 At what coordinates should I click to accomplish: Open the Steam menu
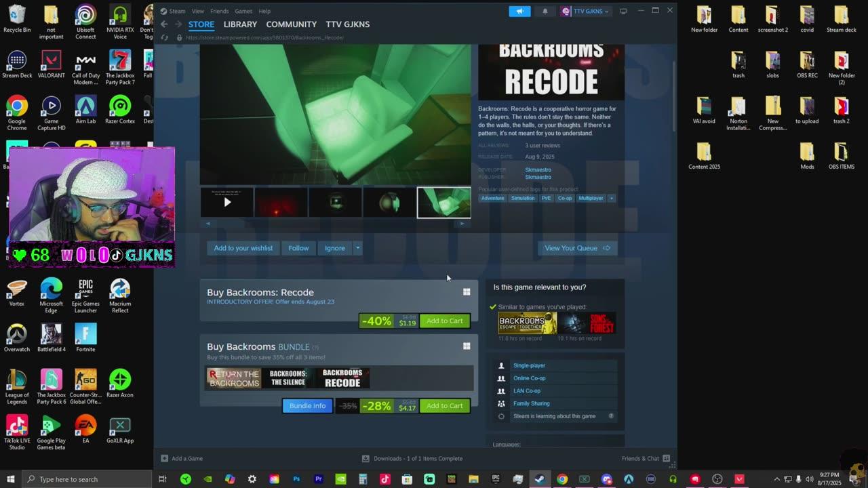click(x=177, y=11)
